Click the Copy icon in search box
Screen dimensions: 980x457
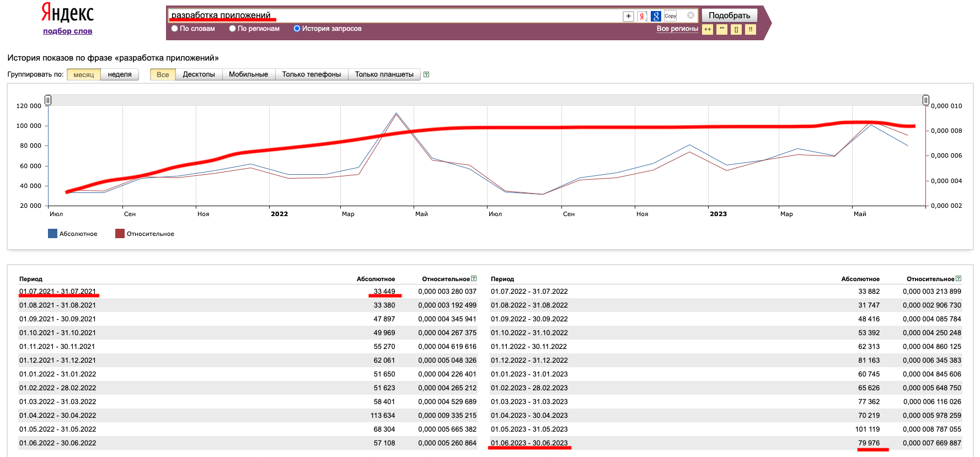[670, 16]
